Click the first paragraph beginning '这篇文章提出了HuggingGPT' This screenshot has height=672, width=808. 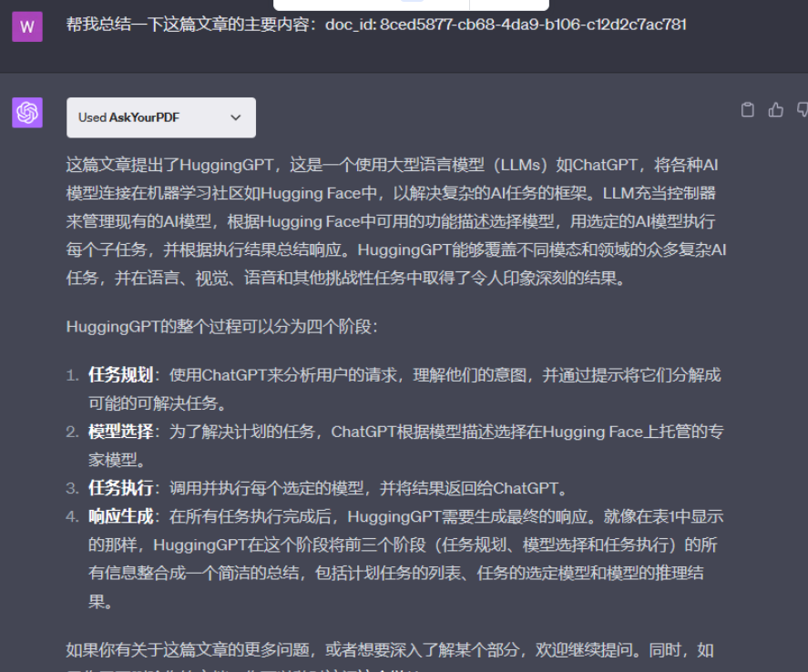tap(395, 221)
